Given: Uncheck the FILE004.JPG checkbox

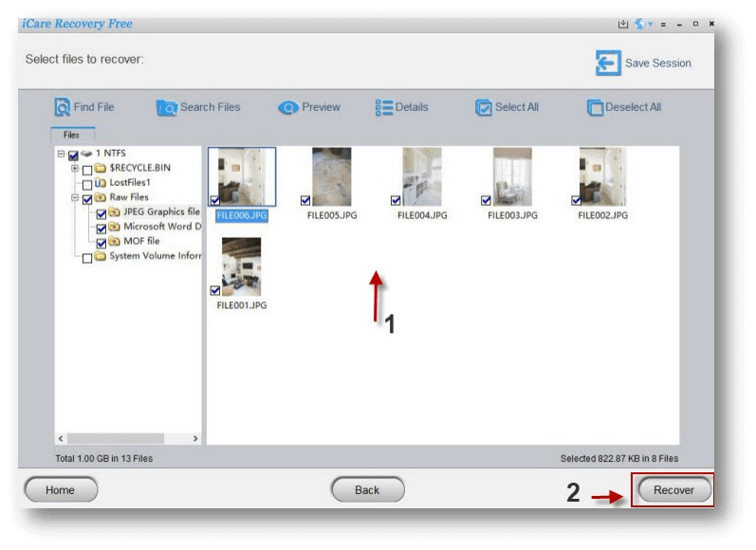Looking at the screenshot, I should tap(396, 200).
